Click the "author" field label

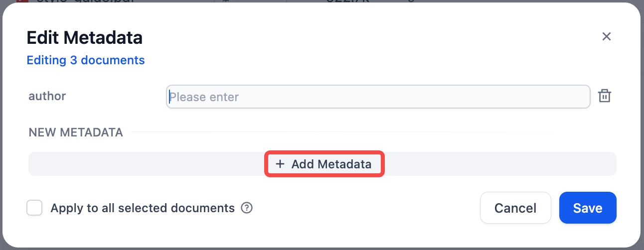pyautogui.click(x=47, y=96)
